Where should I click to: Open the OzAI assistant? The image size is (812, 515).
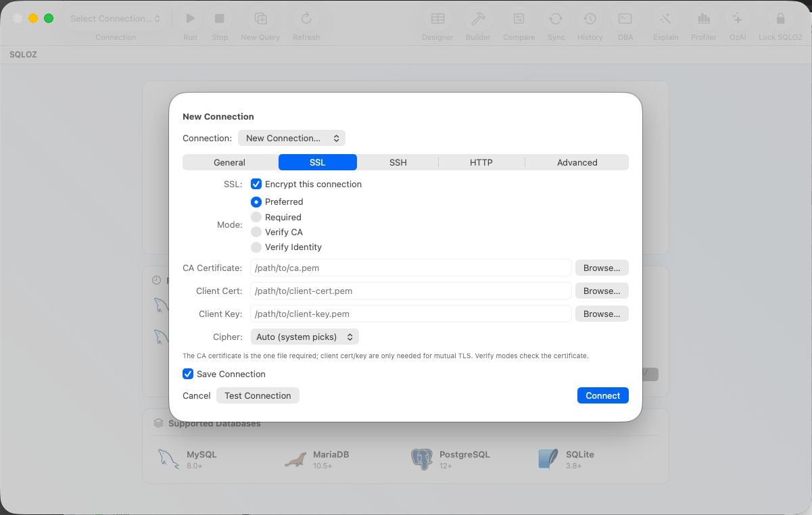[738, 19]
